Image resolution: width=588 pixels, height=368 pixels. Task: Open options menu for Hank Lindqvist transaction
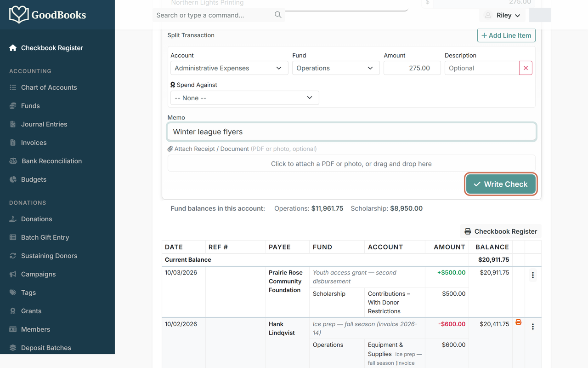click(533, 327)
